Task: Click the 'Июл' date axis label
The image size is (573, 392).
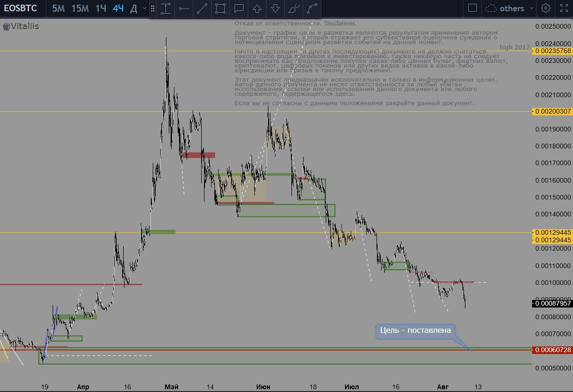Action: pos(352,387)
